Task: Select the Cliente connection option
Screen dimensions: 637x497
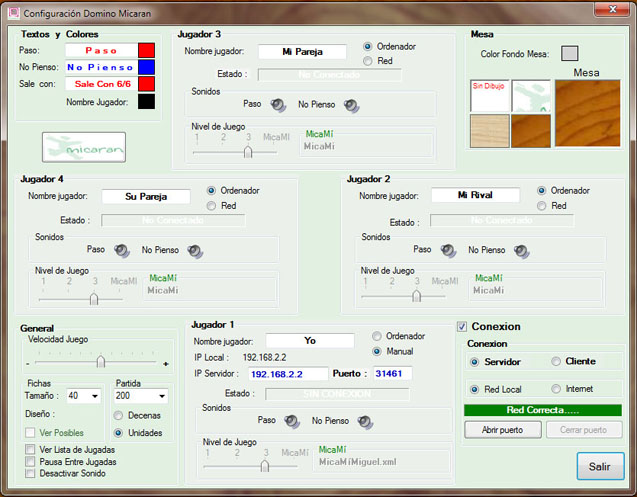Action: 556,361
